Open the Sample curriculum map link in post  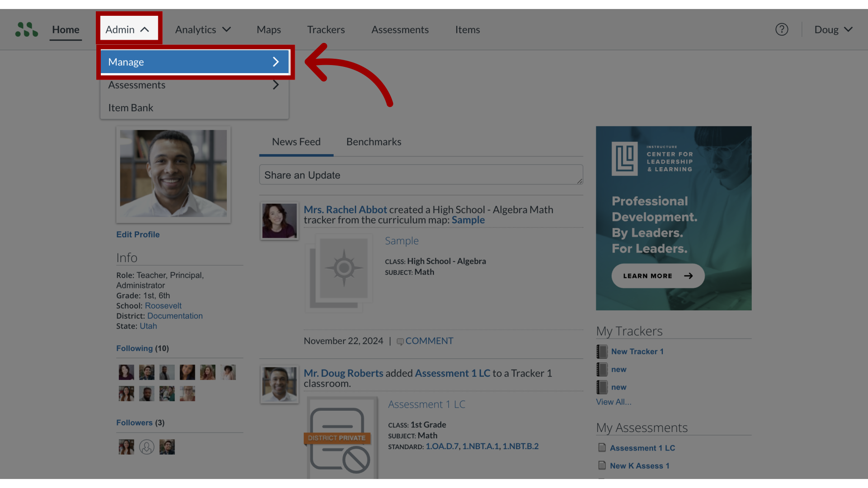(468, 220)
